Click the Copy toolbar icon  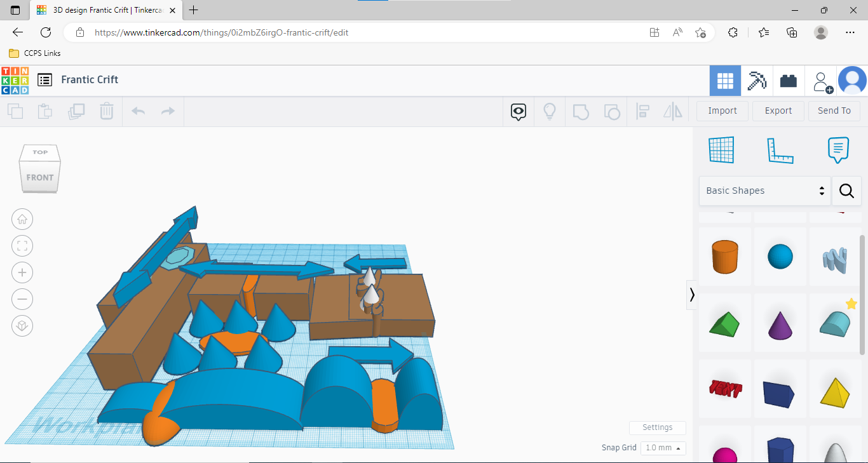click(x=15, y=112)
